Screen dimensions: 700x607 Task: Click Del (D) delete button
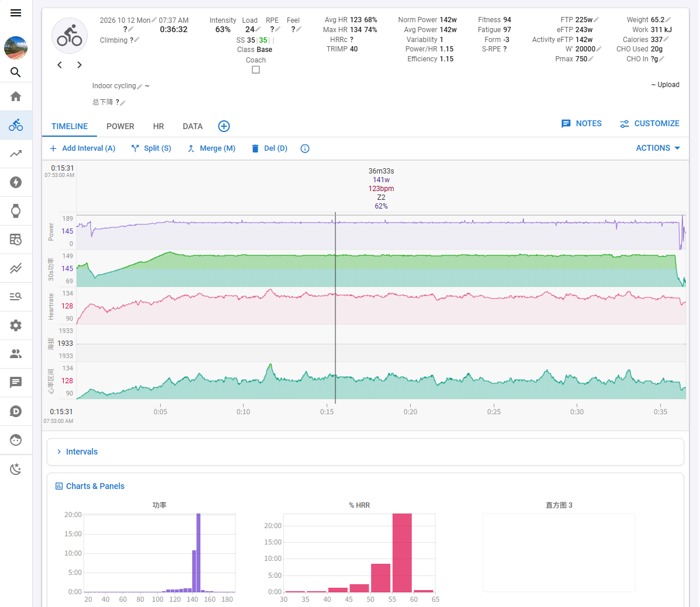coord(269,148)
